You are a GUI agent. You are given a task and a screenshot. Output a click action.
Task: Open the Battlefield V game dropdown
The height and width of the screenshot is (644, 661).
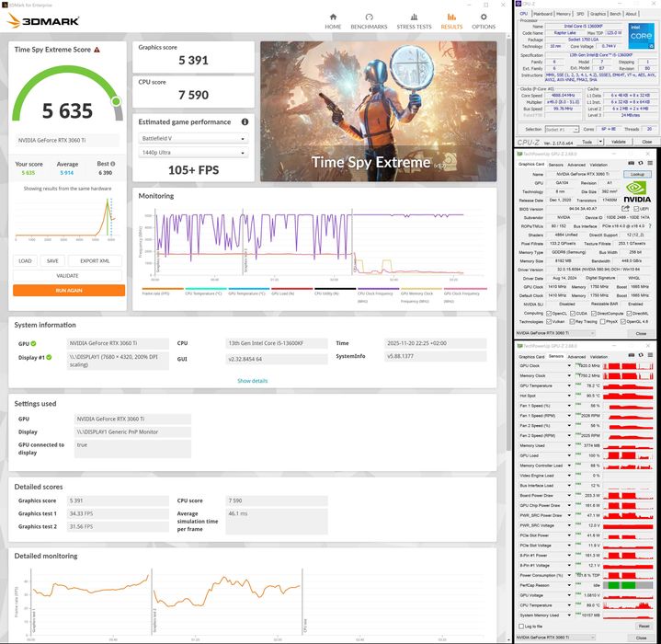coord(193,138)
